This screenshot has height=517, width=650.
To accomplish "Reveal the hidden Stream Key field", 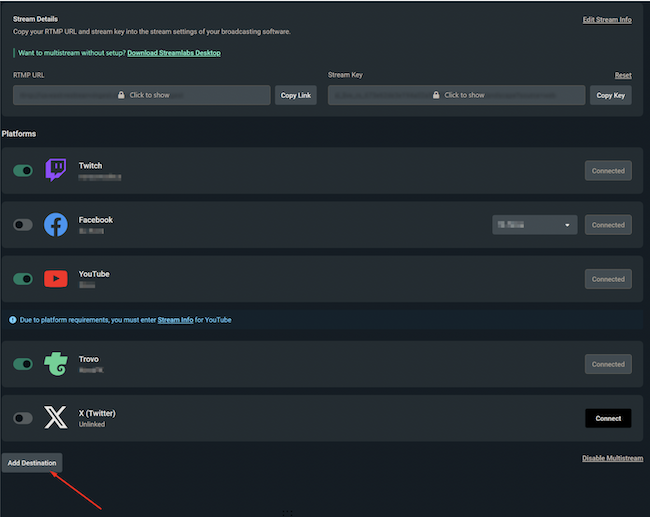I will click(x=456, y=95).
